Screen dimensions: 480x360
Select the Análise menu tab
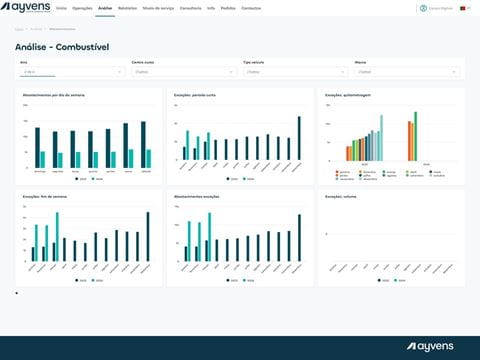[105, 8]
